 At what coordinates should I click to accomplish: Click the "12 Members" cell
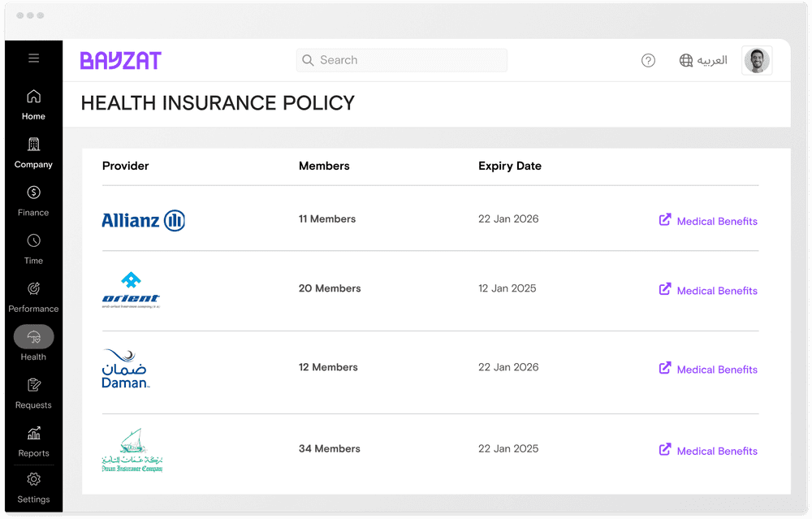pos(328,367)
